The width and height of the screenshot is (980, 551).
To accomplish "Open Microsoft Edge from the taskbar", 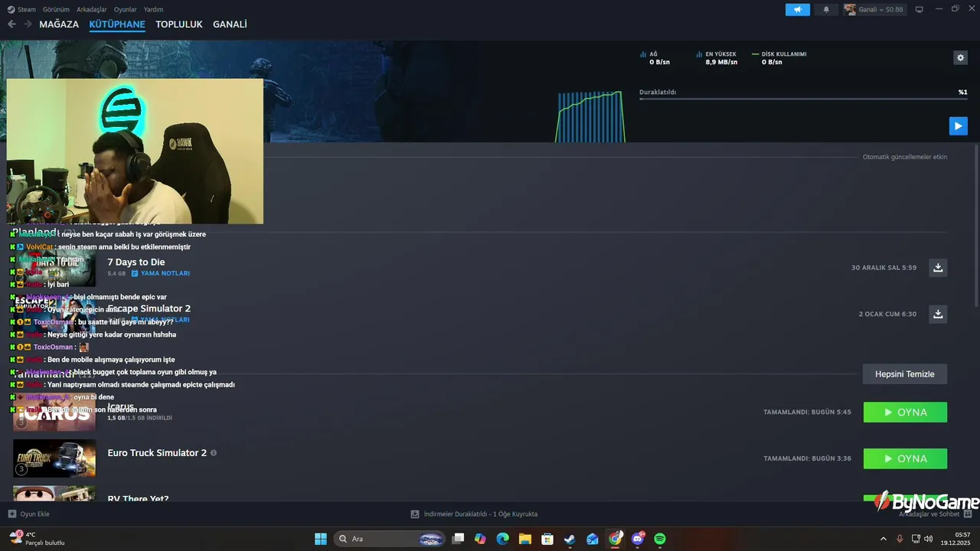I will coord(502,539).
